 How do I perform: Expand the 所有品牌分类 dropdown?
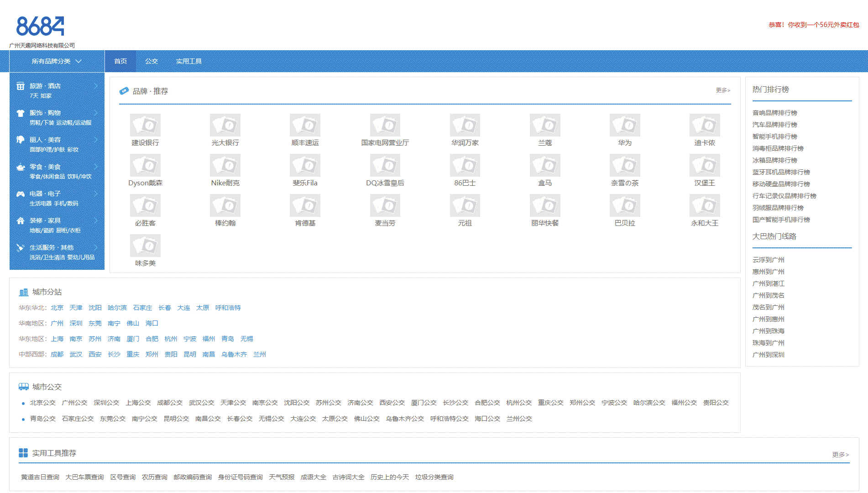57,61
